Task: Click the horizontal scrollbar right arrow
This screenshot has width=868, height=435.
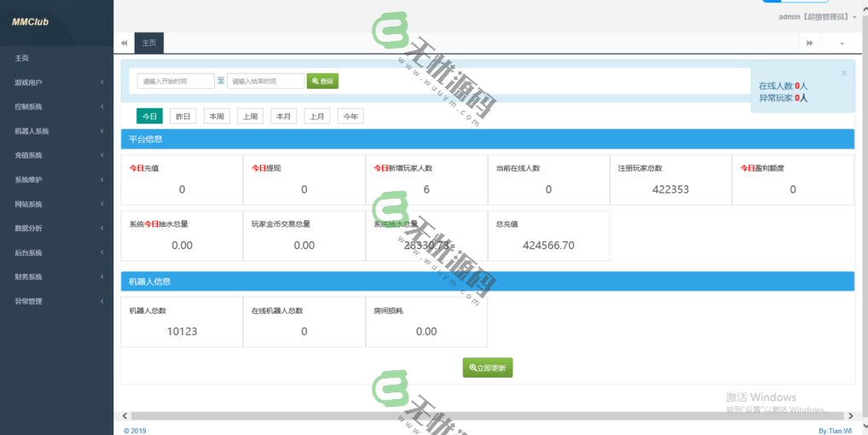Action: pos(851,415)
